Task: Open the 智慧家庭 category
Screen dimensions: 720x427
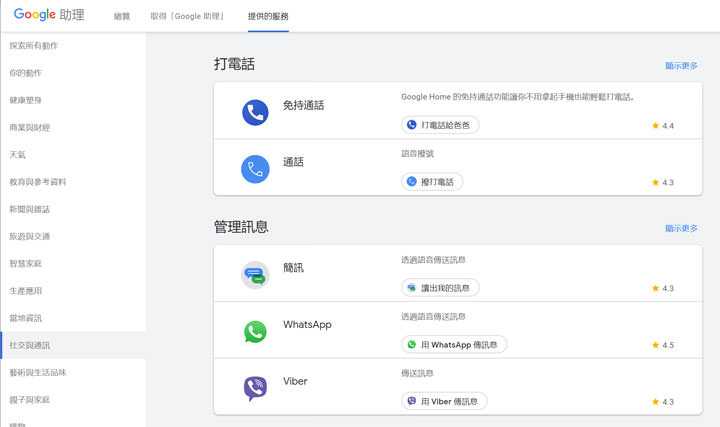Action: [x=25, y=264]
